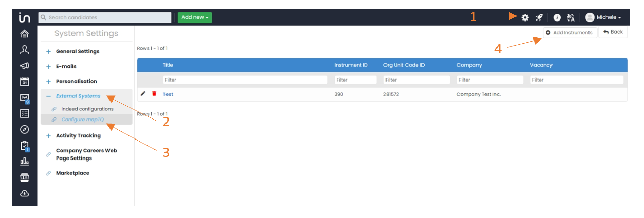This screenshot has width=644, height=218.
Task: Open the settings gear icon in top bar
Action: coord(525,17)
